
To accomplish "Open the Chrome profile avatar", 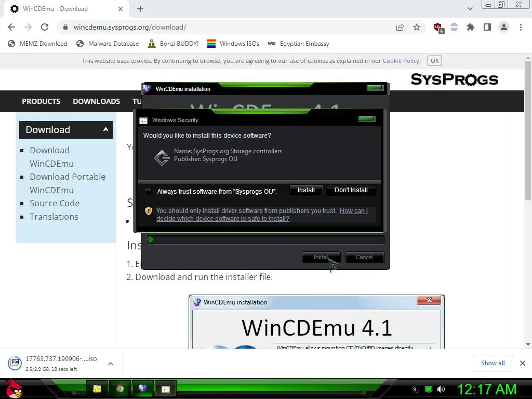I will pyautogui.click(x=504, y=27).
